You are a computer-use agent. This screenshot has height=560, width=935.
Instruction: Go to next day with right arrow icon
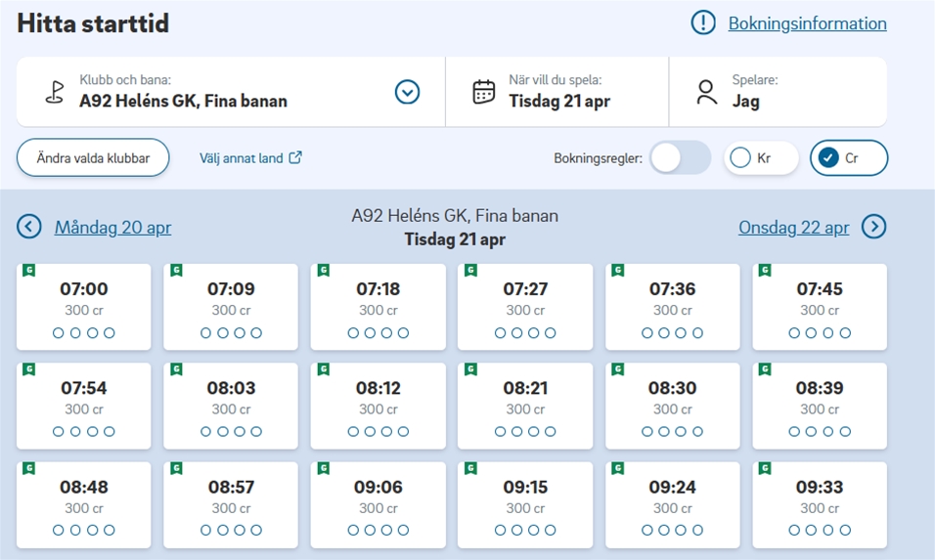click(x=873, y=227)
